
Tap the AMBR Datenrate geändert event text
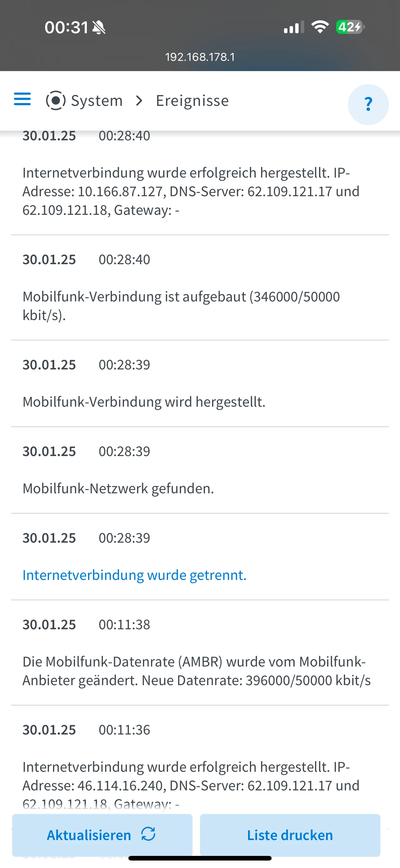(x=197, y=671)
